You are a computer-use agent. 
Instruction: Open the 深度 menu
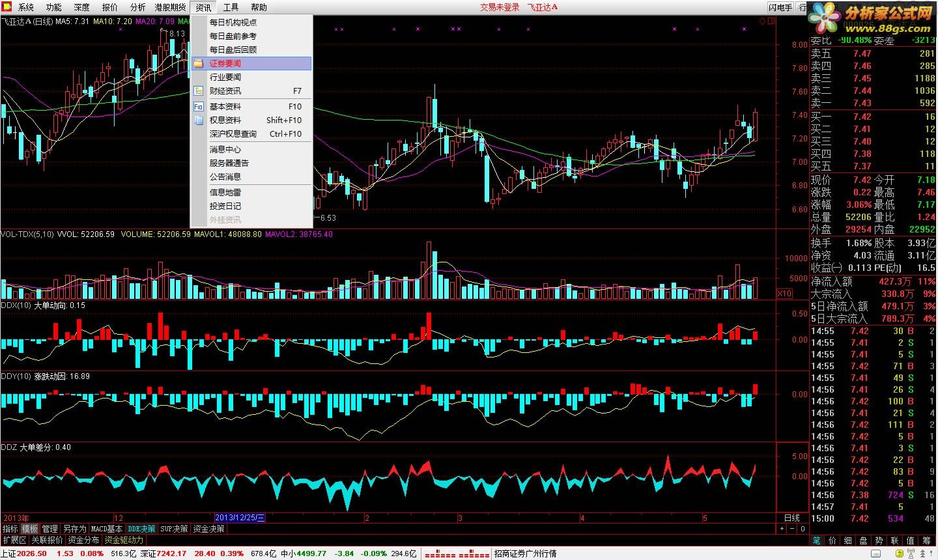click(82, 7)
